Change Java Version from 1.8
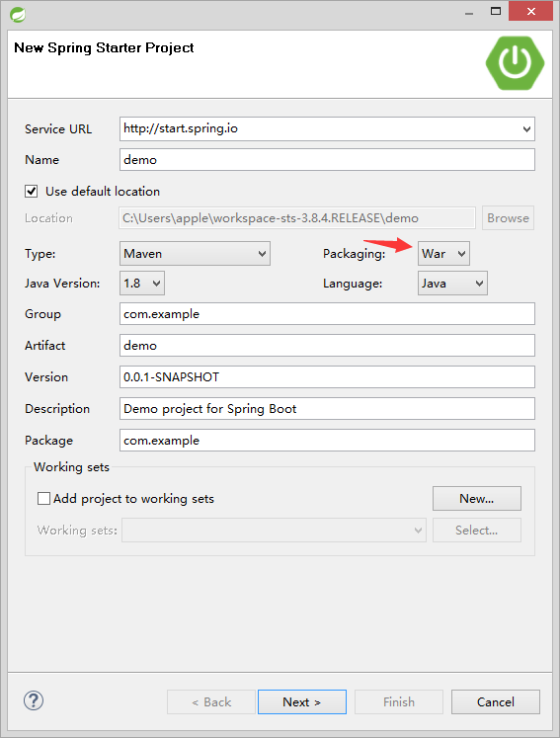Image resolution: width=560 pixels, height=738 pixels. [x=142, y=284]
